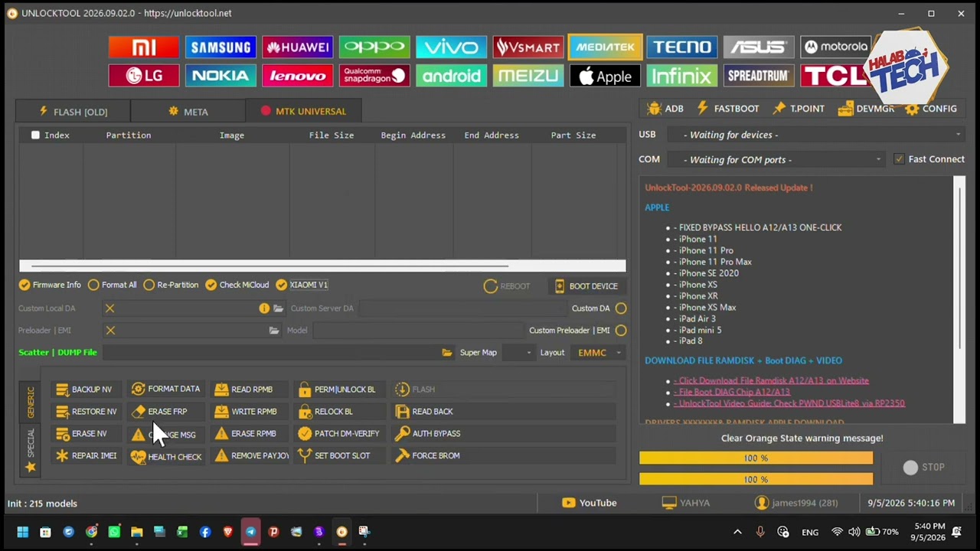Image resolution: width=980 pixels, height=551 pixels.
Task: Clear the Preloader | EMI path
Action: (110, 331)
